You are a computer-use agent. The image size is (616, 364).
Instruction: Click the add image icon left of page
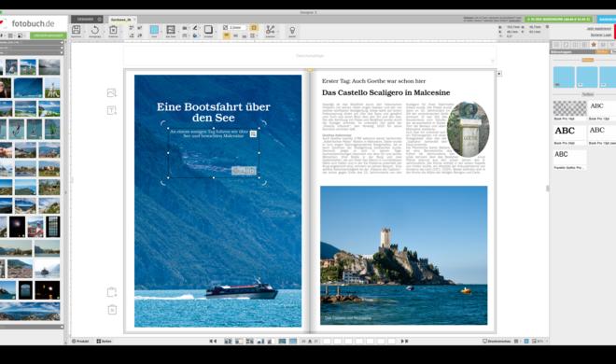112,92
